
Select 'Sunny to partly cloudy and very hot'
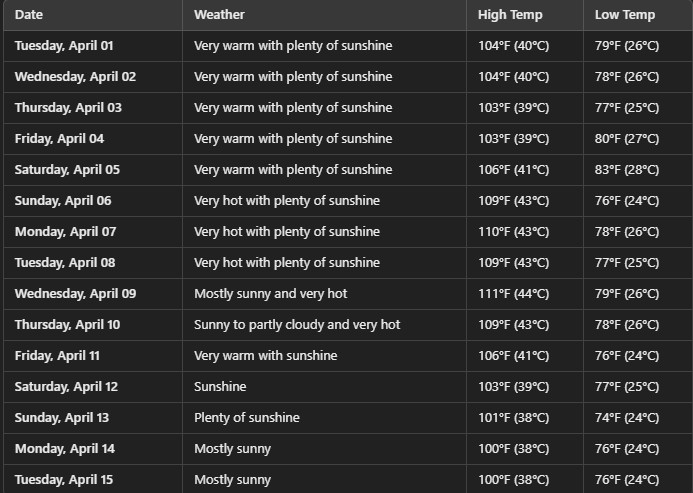297,325
